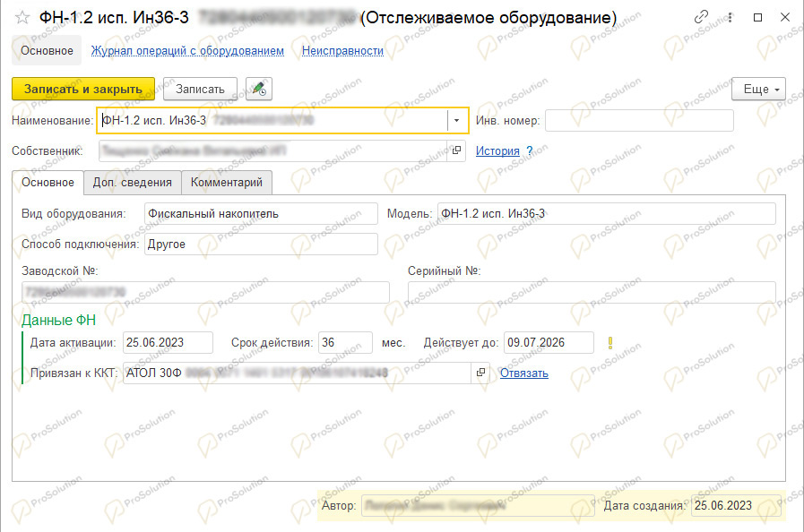
Task: Open the Собственник record with its open icon
Action: [456, 150]
